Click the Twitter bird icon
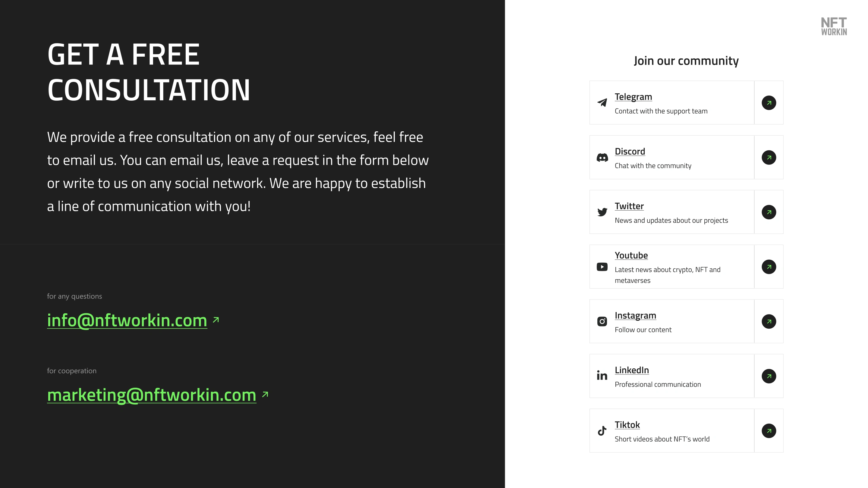The image size is (868, 488). pyautogui.click(x=602, y=212)
